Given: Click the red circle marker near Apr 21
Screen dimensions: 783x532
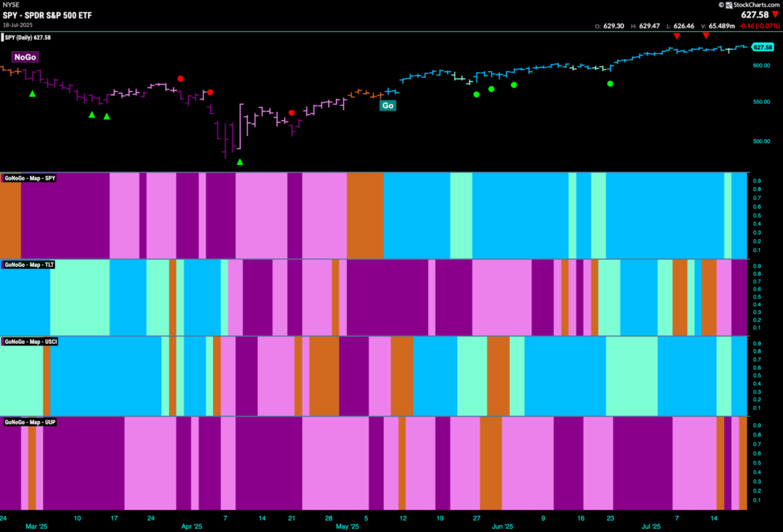Looking at the screenshot, I should 291,113.
